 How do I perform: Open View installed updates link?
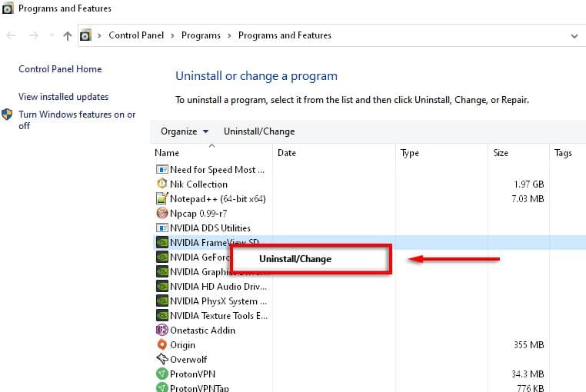coord(63,97)
